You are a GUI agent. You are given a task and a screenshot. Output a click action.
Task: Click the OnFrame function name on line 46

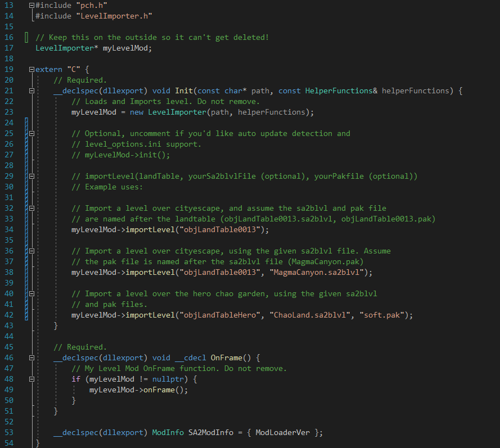tap(227, 358)
